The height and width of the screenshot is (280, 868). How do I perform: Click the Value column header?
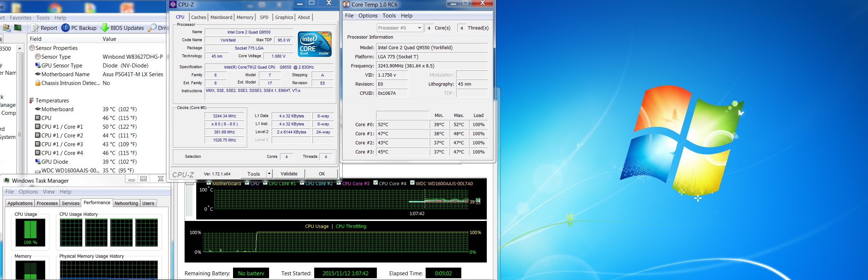[109, 39]
